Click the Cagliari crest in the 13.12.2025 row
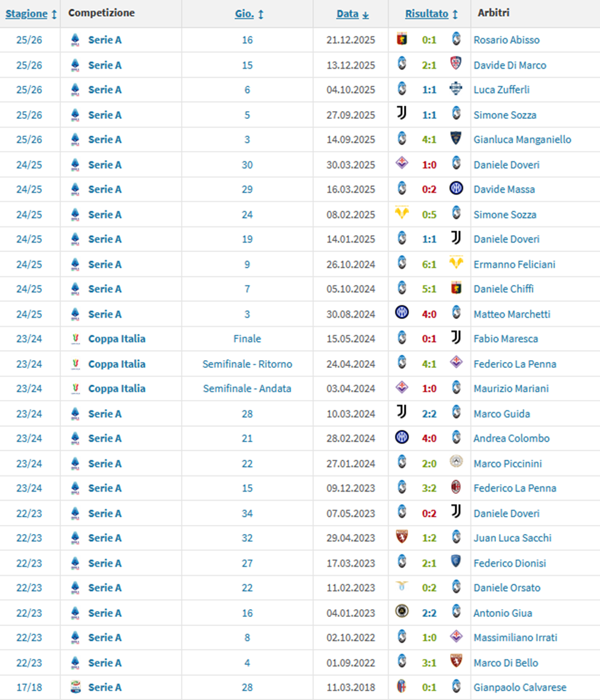This screenshot has height=700, width=600. click(456, 65)
